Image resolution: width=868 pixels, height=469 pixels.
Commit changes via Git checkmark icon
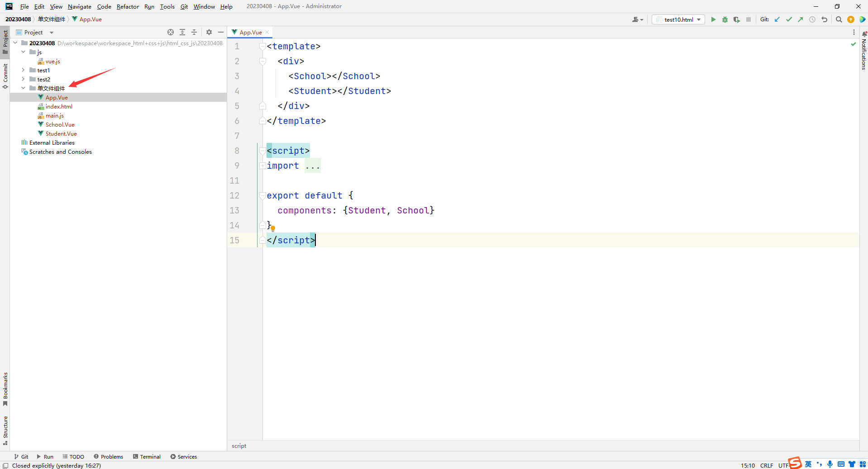point(789,19)
